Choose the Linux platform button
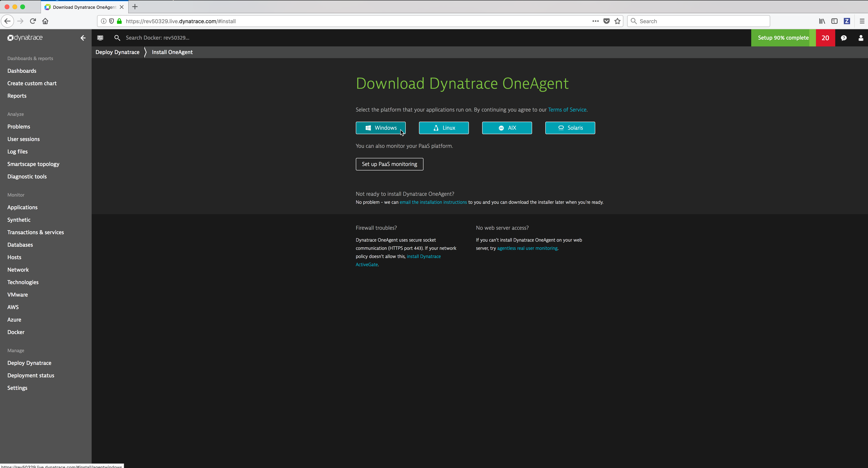Screen dimensions: 868x468 coord(444,128)
